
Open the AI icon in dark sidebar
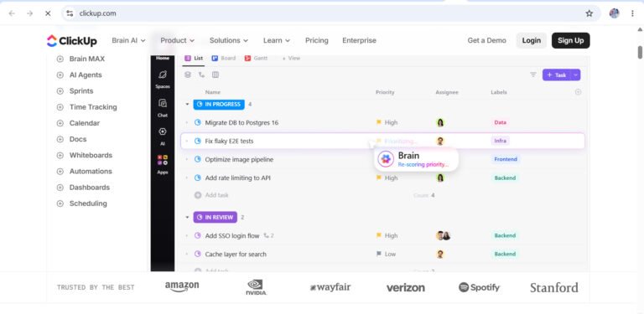click(163, 131)
